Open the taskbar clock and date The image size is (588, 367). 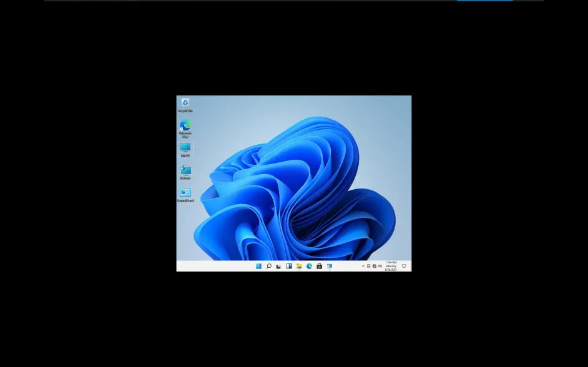point(391,266)
